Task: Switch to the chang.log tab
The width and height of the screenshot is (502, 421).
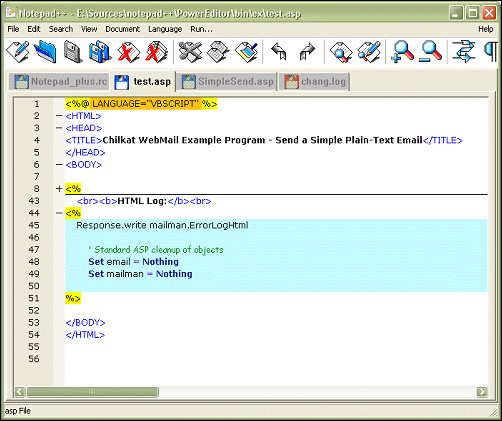Action: tap(314, 82)
